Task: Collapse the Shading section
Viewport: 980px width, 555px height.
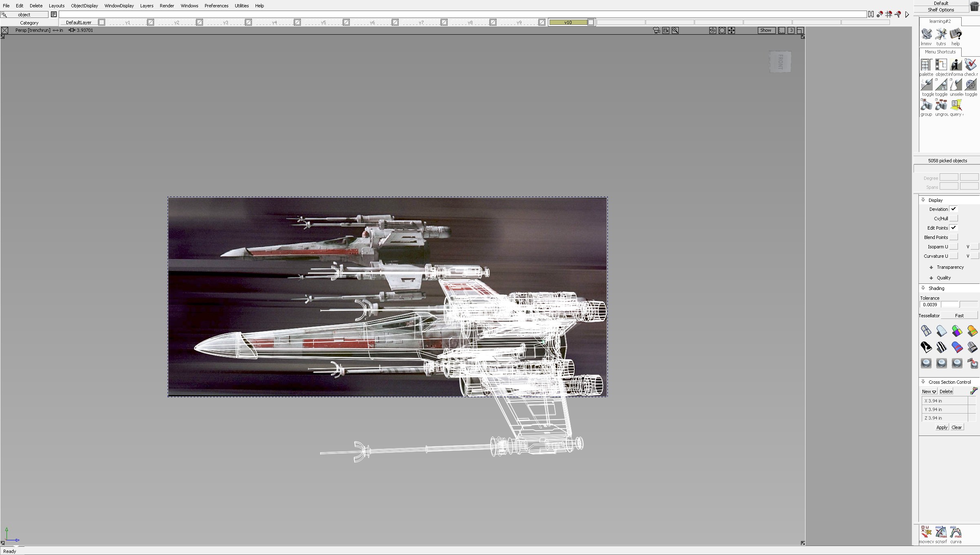Action: click(x=923, y=288)
